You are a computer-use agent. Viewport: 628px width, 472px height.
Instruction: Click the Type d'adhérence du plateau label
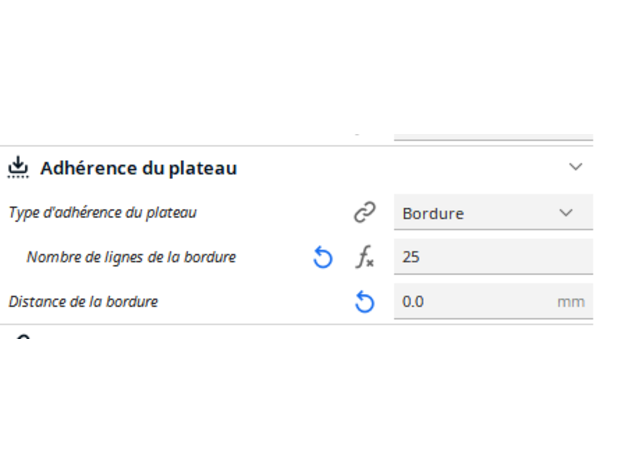coord(103,213)
